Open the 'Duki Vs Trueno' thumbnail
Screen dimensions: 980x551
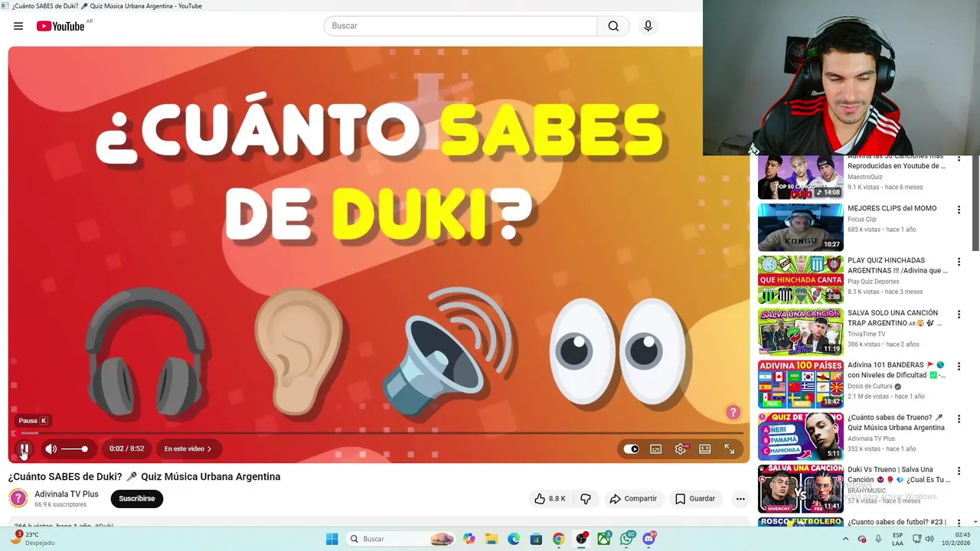pyautogui.click(x=800, y=488)
